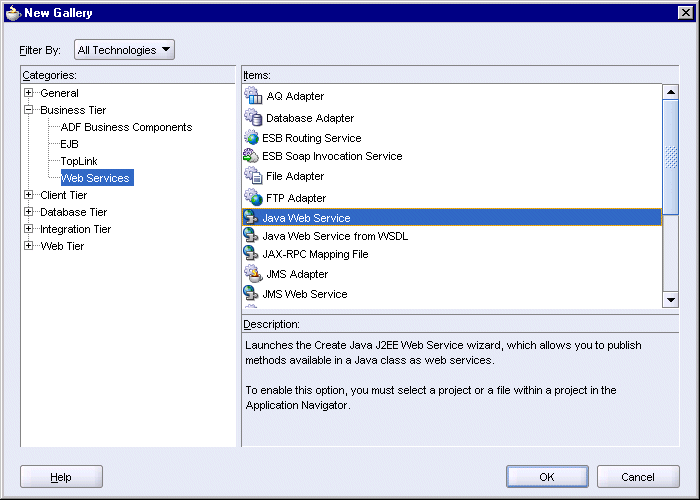
Task: Expand the Web Tier category
Action: (29, 246)
